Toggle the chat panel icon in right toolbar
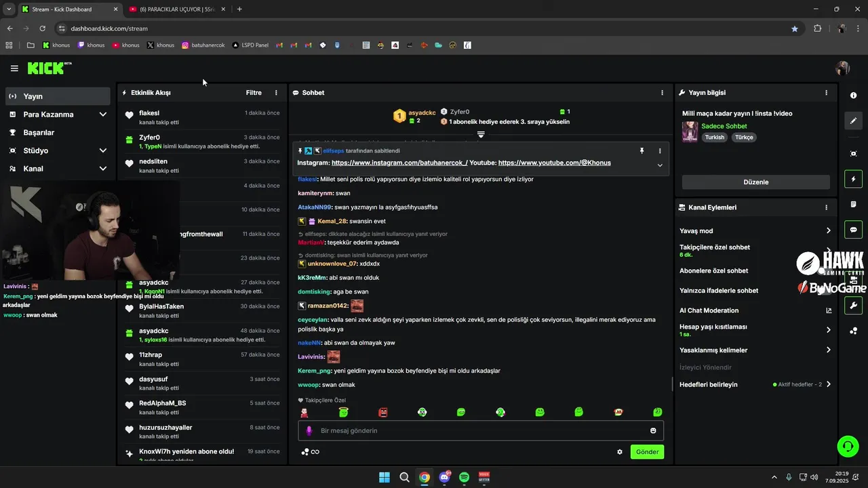868x488 pixels. [854, 230]
